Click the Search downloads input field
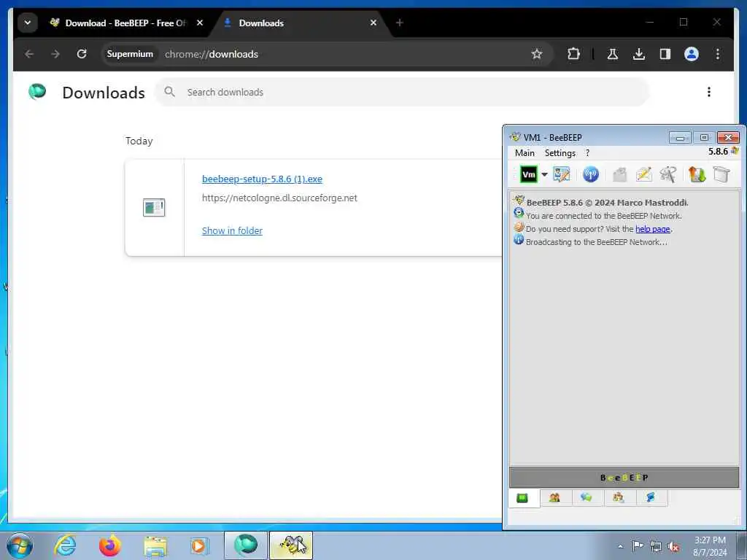747x560 pixels. coord(403,93)
